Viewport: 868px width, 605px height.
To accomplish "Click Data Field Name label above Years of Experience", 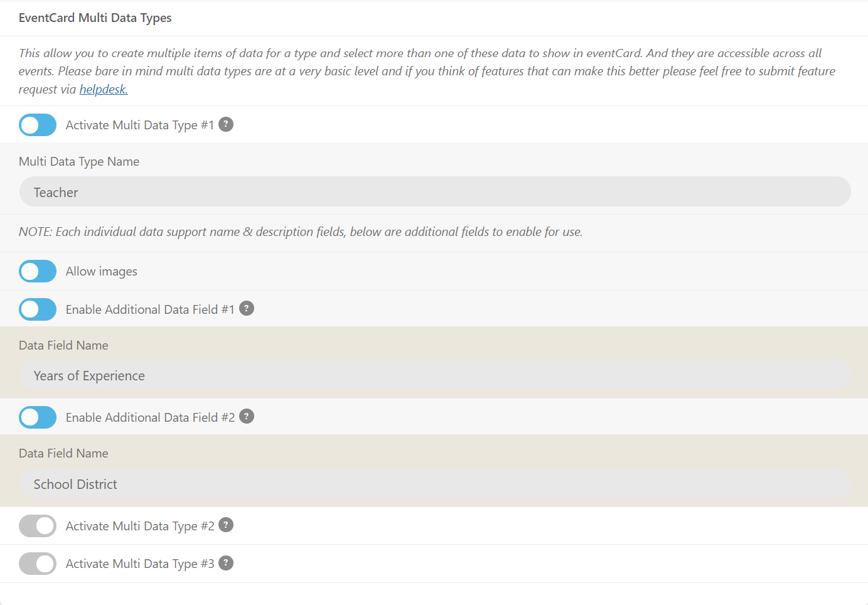I will coord(63,345).
